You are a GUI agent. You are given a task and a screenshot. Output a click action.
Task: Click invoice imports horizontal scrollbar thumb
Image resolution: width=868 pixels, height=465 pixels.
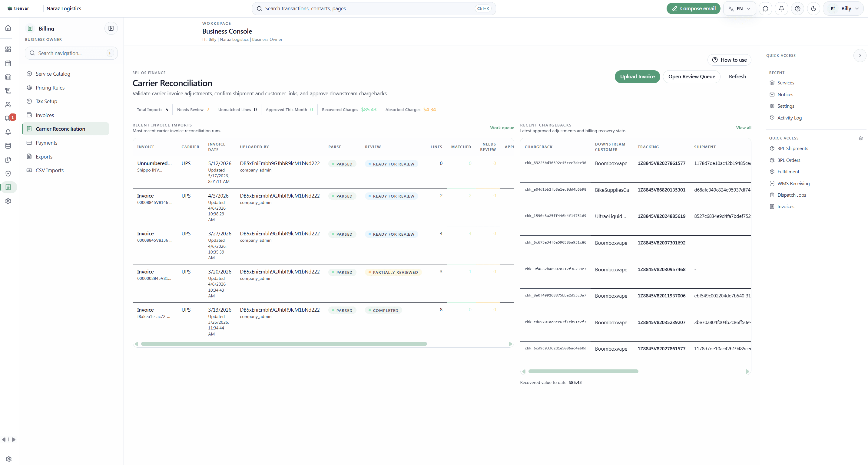(x=284, y=344)
